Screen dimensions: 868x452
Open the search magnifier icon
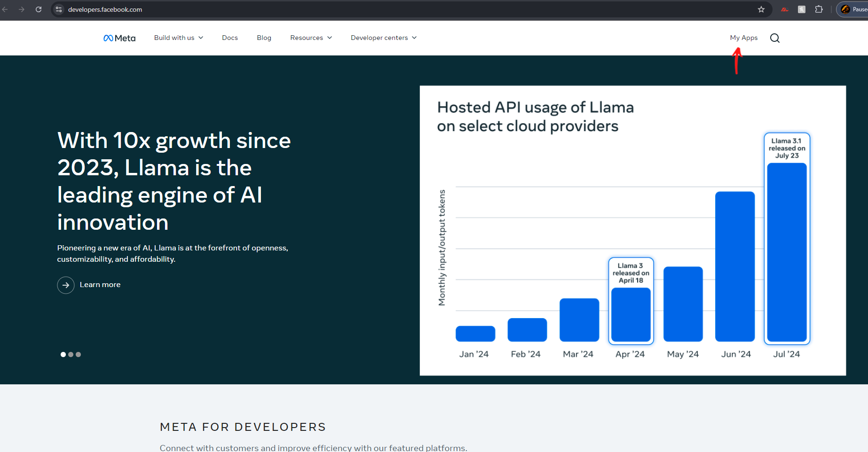pos(774,38)
